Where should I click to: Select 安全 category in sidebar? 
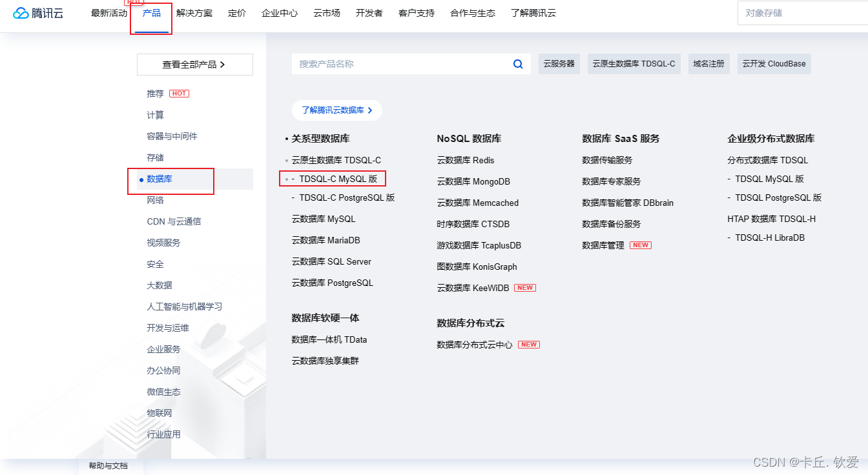(x=155, y=264)
